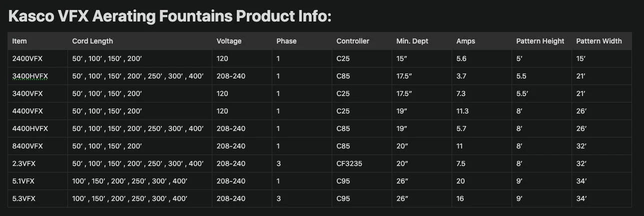Click the 'Item' column header
Viewport: 644px width, 216px height.
click(19, 41)
